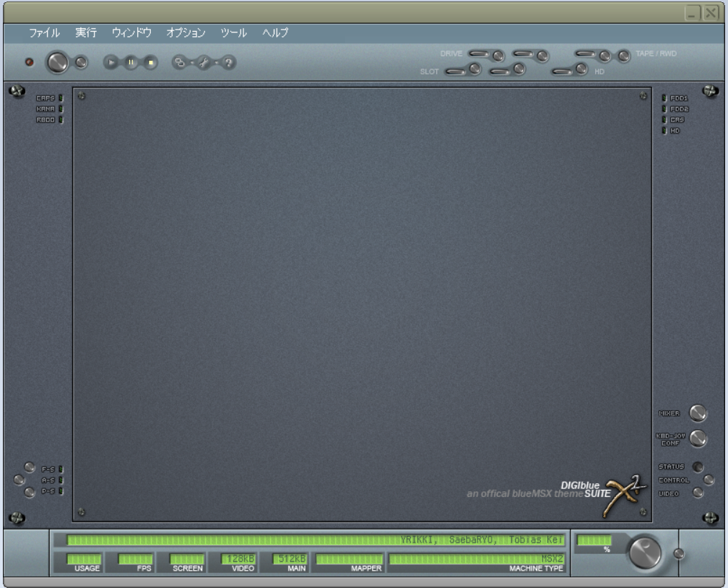This screenshot has width=728, height=588.
Task: Toggle the CONTROL panel button
Action: (708, 480)
